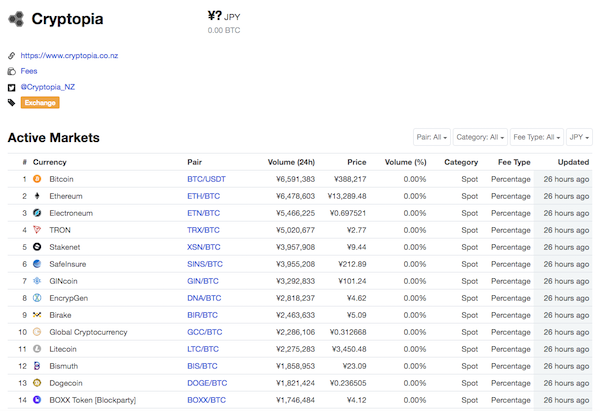Click the GINcoin coin icon
The width and height of the screenshot is (600, 411).
pyautogui.click(x=37, y=281)
